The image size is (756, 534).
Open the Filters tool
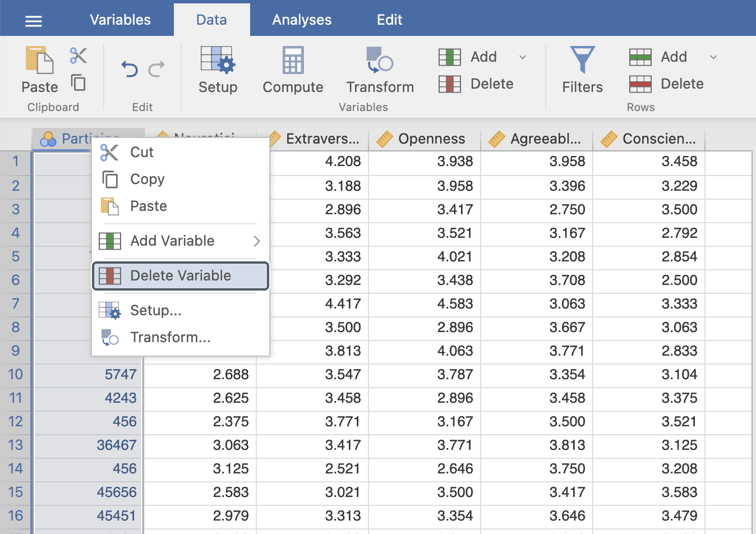coord(582,70)
